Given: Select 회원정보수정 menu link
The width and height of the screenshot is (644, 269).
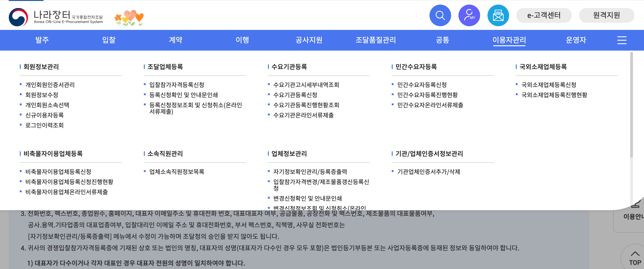Looking at the screenshot, I should (x=42, y=95).
